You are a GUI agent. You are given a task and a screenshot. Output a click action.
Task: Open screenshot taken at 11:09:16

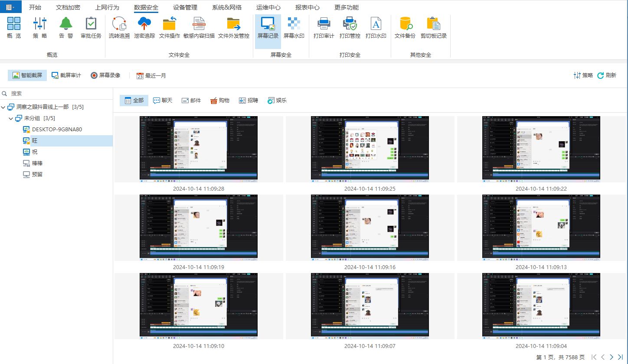click(370, 227)
